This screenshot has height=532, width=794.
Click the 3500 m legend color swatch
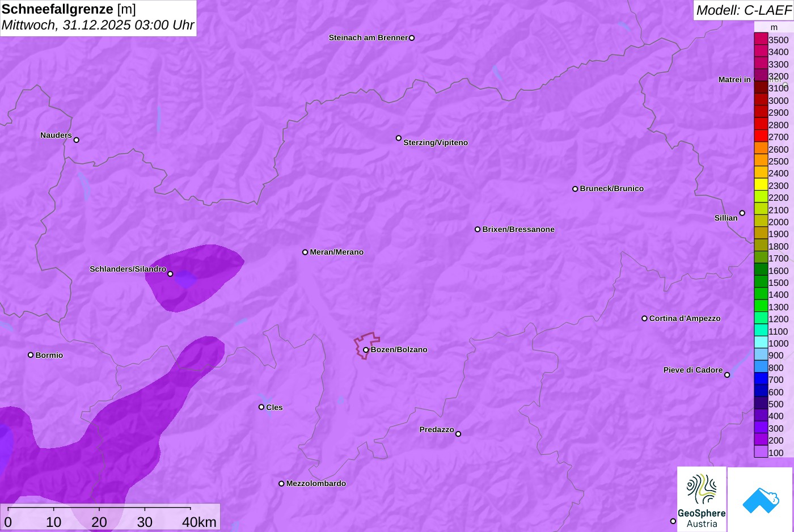point(761,39)
